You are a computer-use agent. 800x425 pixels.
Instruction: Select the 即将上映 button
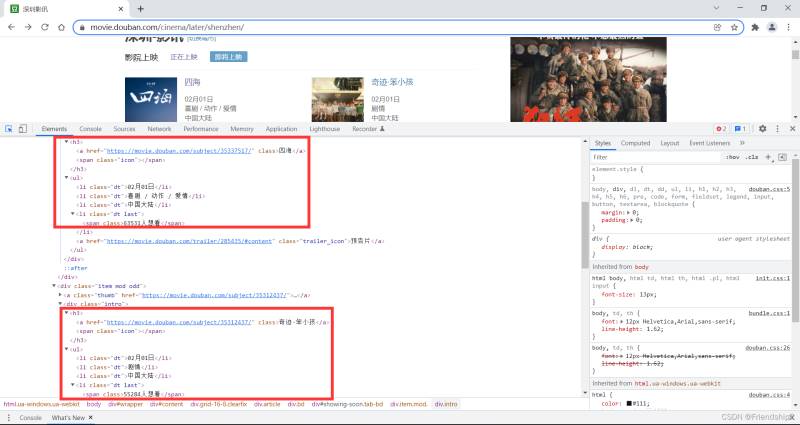pos(229,57)
